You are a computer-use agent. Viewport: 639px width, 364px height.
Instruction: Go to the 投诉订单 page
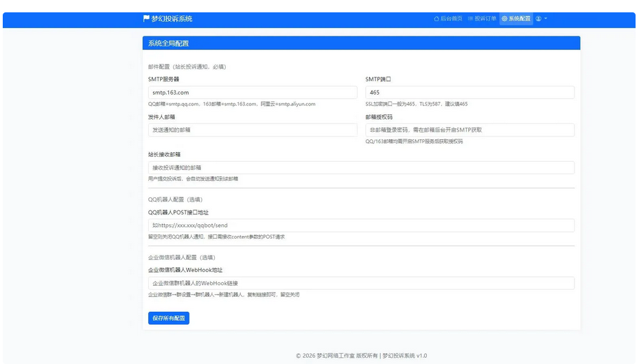coord(485,19)
